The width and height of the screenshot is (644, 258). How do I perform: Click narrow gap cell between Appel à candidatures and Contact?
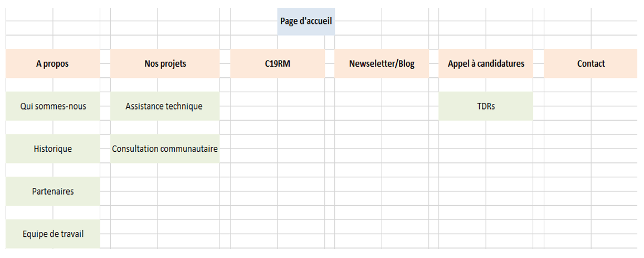click(x=539, y=63)
